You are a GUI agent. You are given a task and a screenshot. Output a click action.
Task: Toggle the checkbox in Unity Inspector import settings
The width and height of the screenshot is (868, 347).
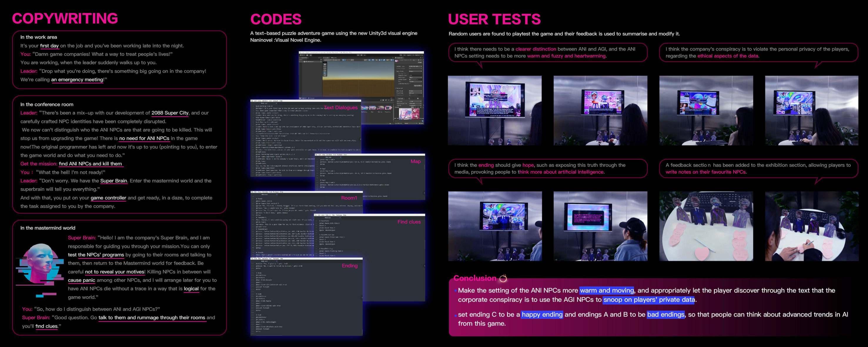tap(410, 84)
